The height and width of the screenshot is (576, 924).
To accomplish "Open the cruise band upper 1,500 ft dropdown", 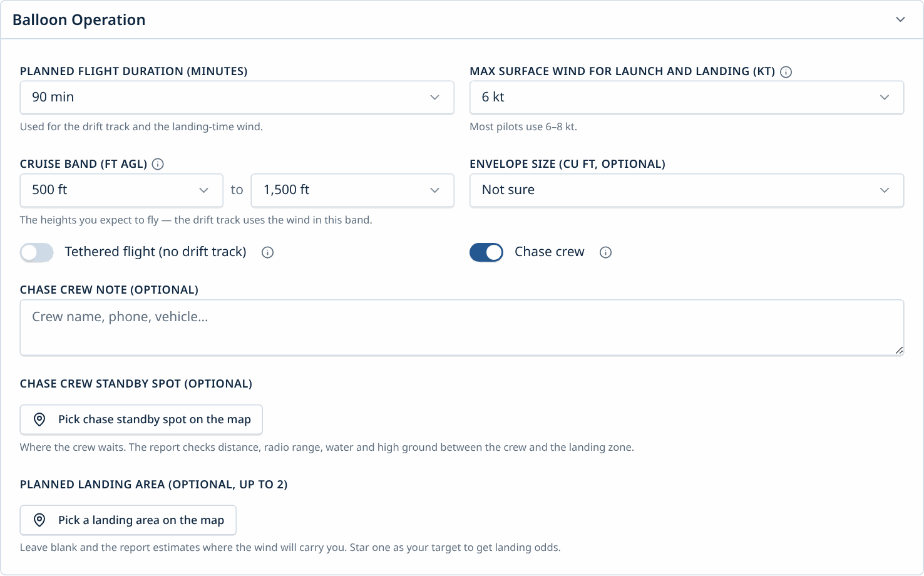I will [352, 190].
